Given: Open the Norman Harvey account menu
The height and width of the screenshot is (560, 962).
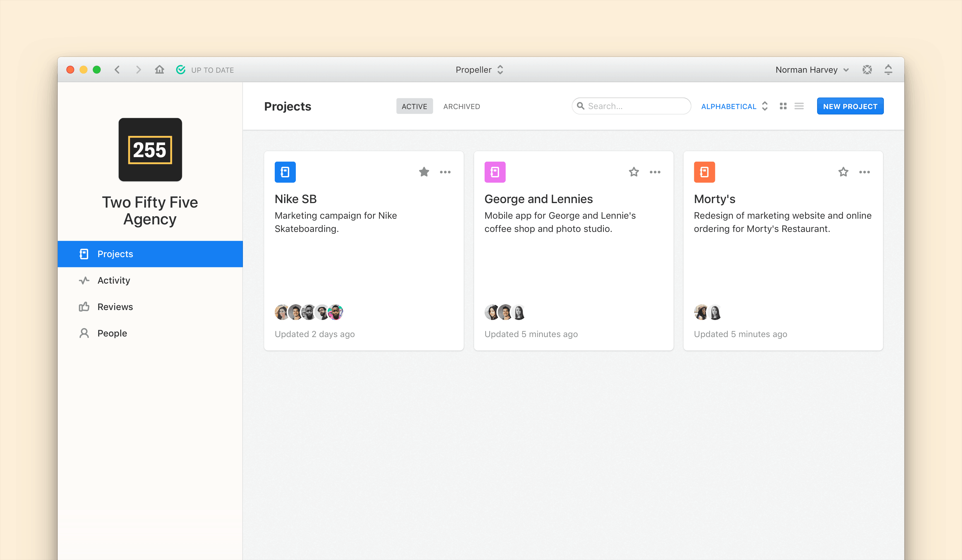Looking at the screenshot, I should [x=812, y=70].
